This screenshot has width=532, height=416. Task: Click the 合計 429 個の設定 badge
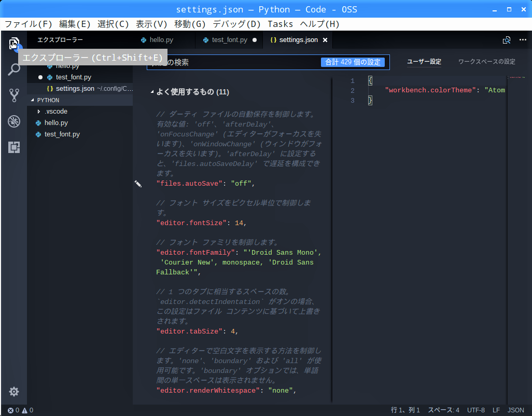[353, 62]
